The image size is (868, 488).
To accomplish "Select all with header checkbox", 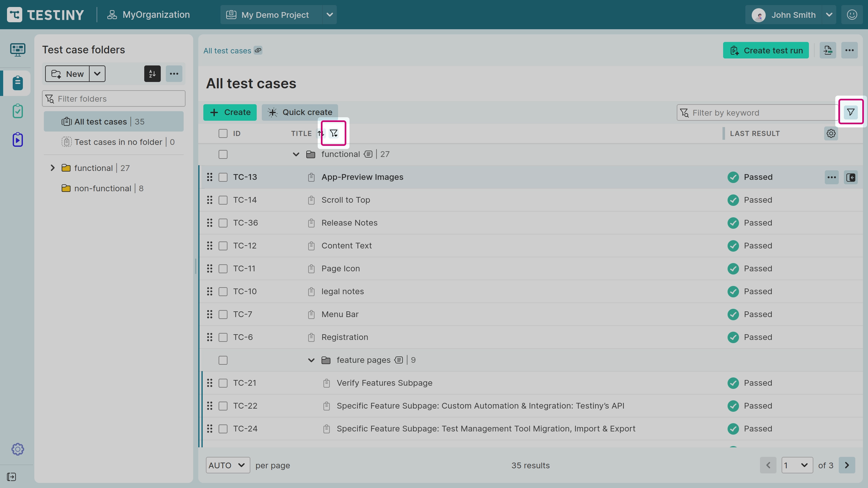I will pos(223,133).
